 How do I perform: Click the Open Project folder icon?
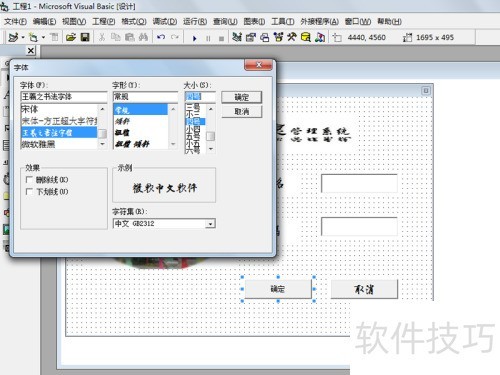tap(71, 37)
